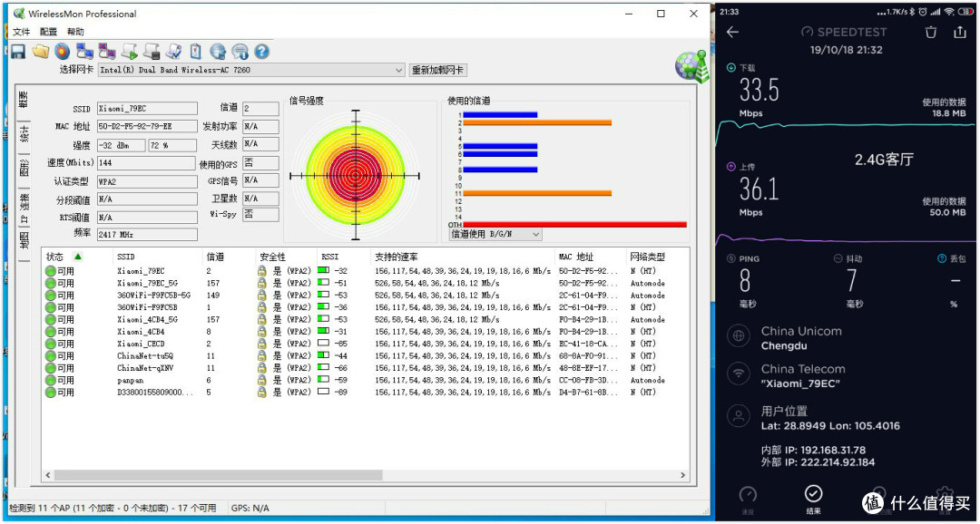The image size is (980, 524).
Task: Click the blue question mark help icon
Action: point(262,51)
